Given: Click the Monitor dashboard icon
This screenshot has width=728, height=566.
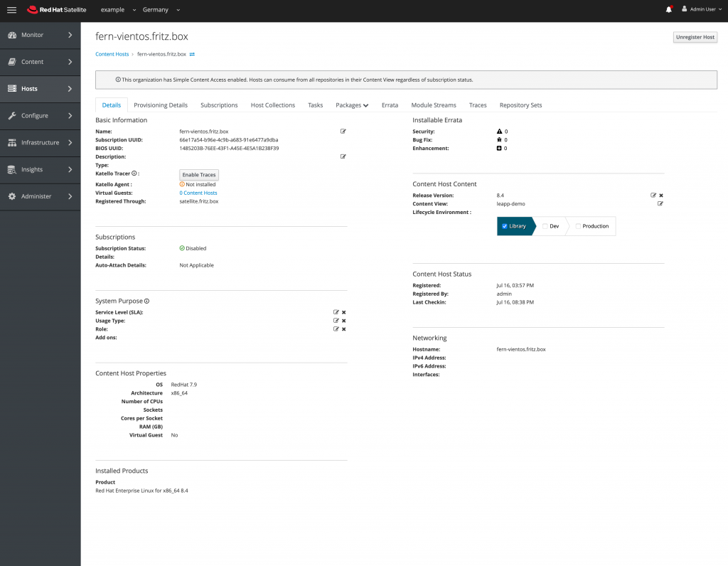Looking at the screenshot, I should pos(12,35).
